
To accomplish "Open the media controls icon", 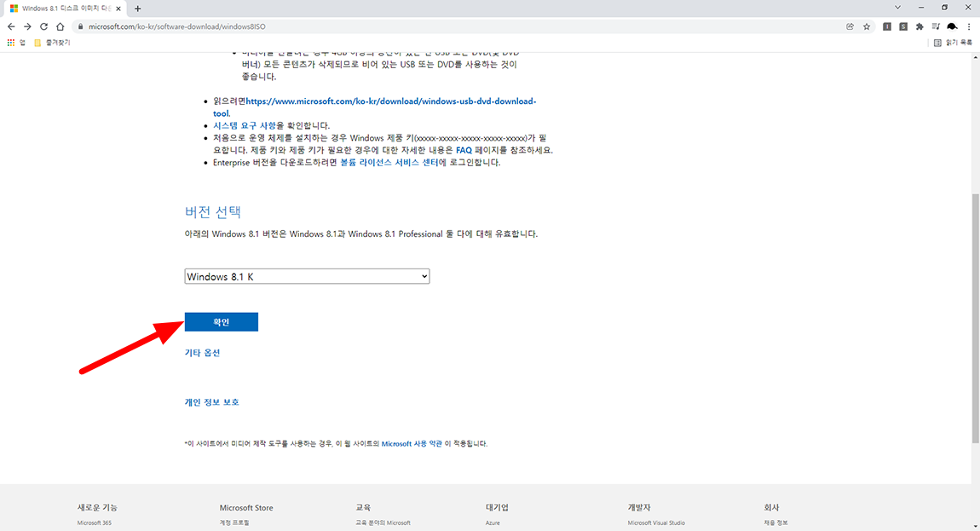I will 936,27.
